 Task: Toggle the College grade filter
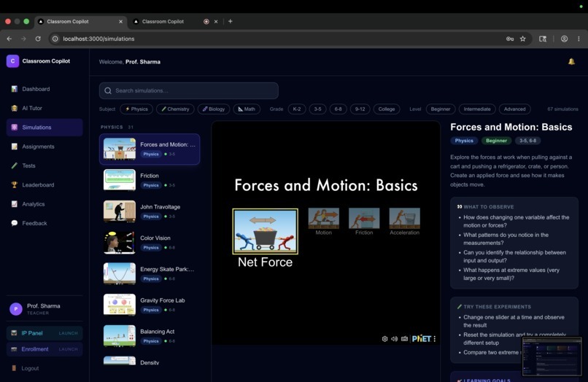(x=387, y=109)
